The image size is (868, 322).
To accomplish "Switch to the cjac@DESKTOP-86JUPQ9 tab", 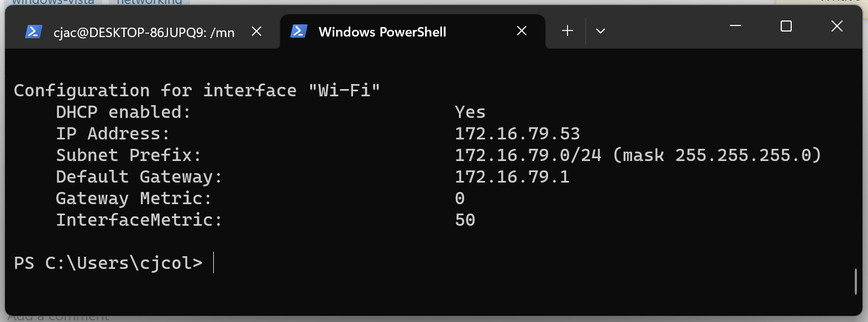I will click(144, 33).
